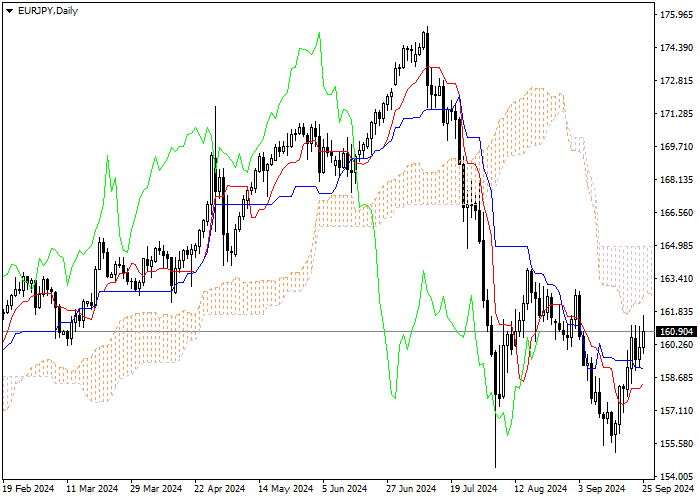Viewport: 700px width, 500px height.
Task: Click the 175.965 price axis label
Action: [676, 15]
